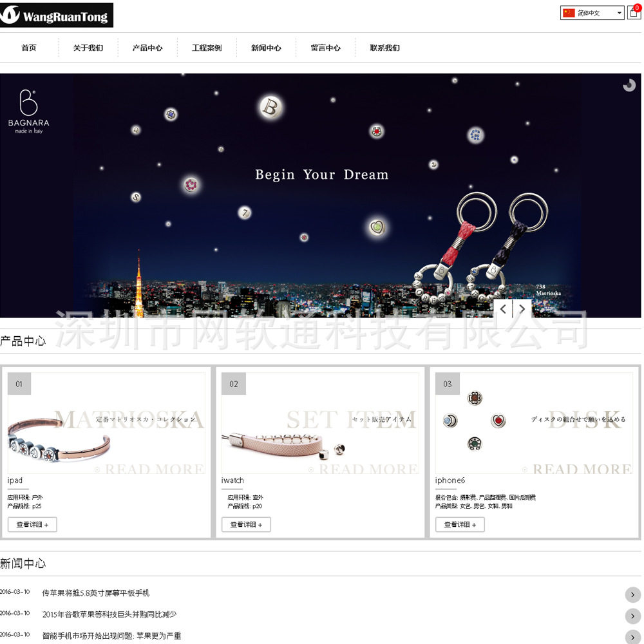Screen dimensions: 644x644
Task: Show previous banner slide arrow
Action: [503, 309]
